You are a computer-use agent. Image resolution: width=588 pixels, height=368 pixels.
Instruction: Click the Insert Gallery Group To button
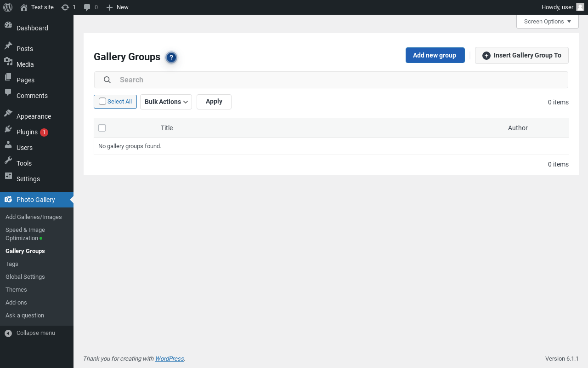click(x=521, y=55)
